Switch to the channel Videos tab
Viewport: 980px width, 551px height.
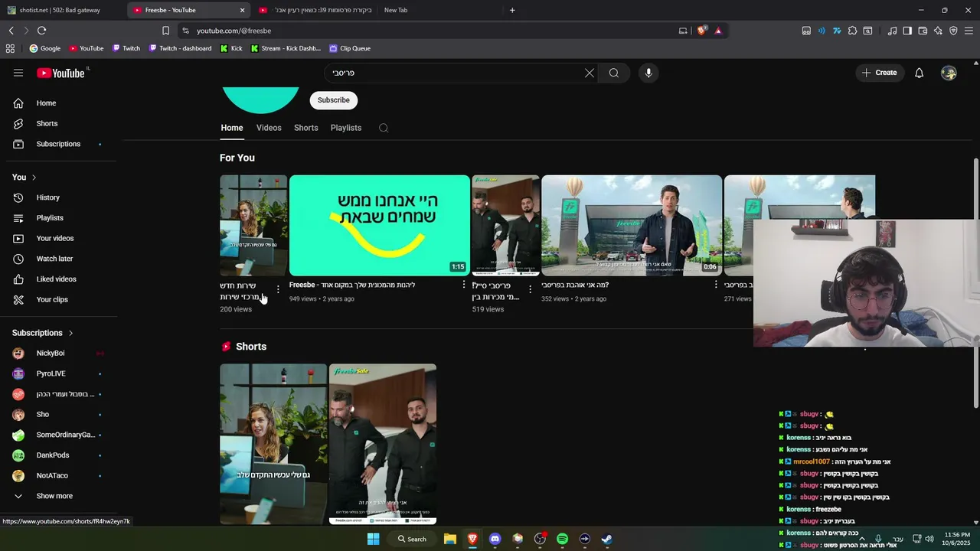(269, 128)
